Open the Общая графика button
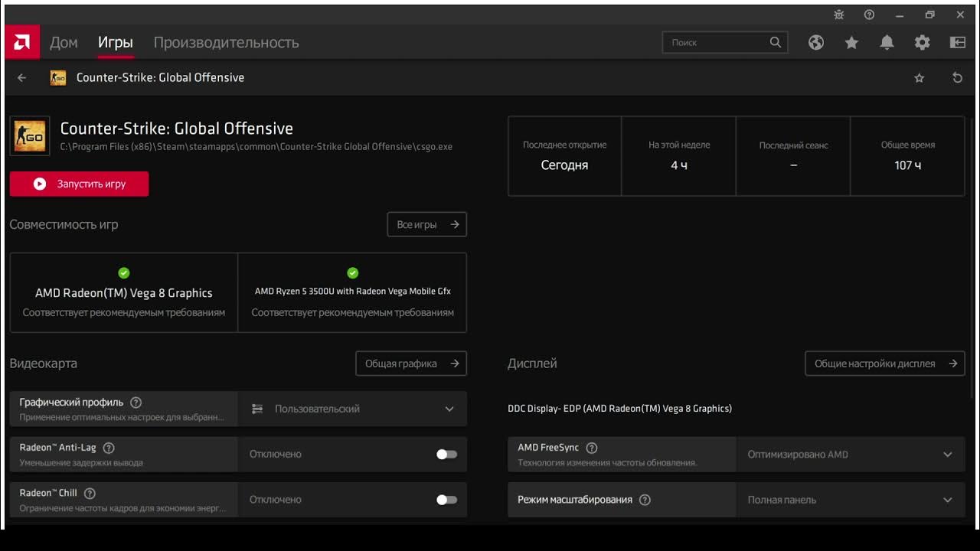 [411, 364]
